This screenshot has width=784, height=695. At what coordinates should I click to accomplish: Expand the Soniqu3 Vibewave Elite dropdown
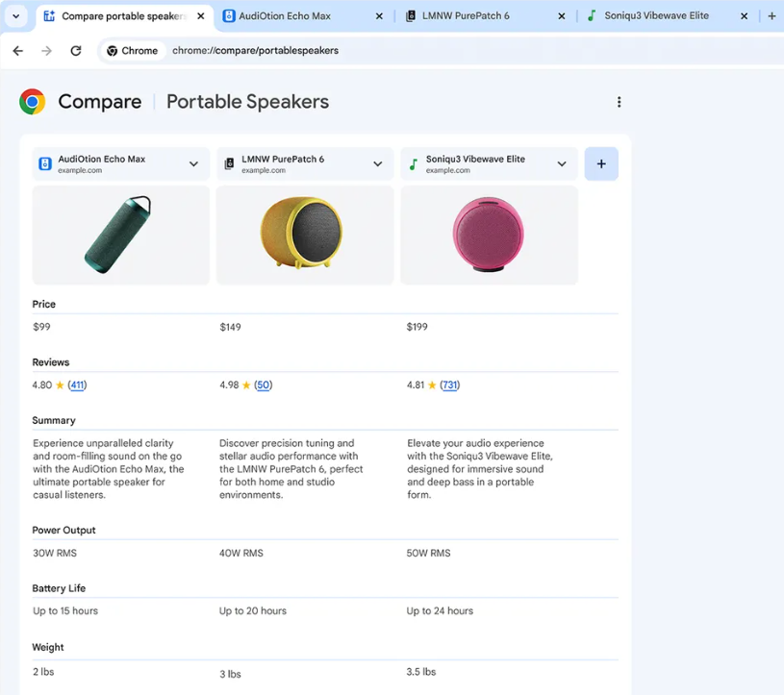click(x=562, y=164)
